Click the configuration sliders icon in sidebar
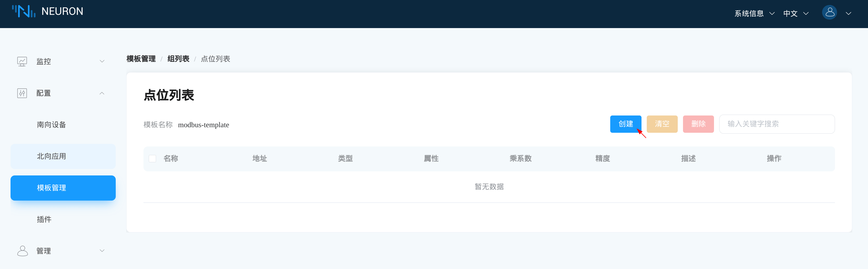 22,93
